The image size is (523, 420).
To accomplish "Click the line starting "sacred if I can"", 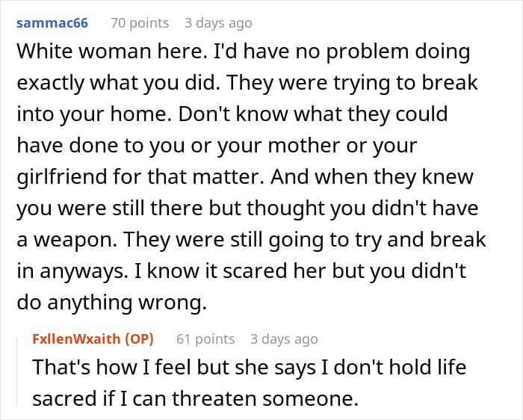I will point(195,398).
